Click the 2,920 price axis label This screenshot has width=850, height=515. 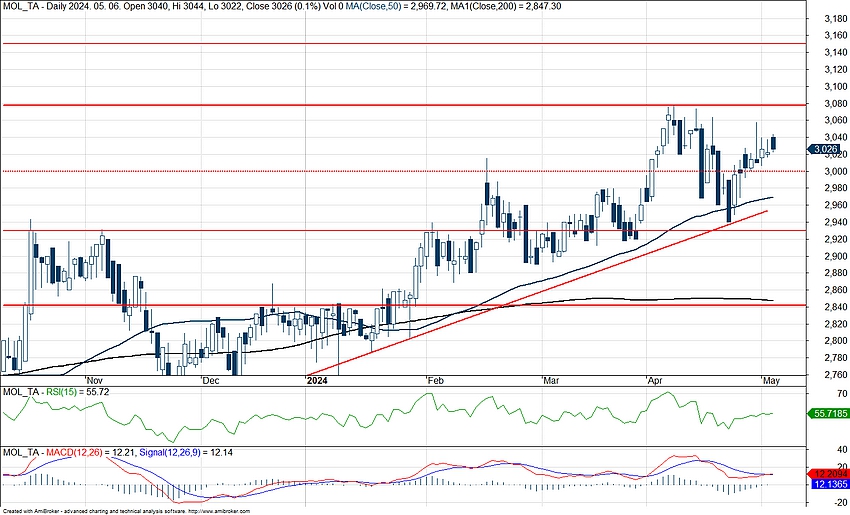point(835,239)
